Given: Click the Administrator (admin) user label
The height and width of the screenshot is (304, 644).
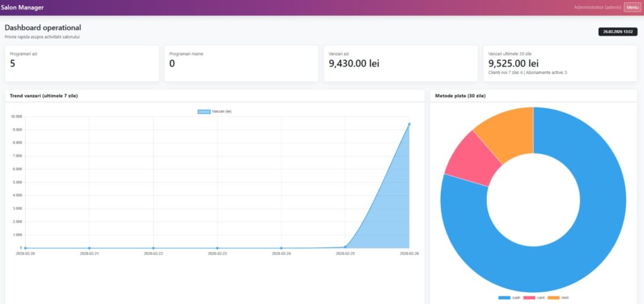Looking at the screenshot, I should click(597, 7).
